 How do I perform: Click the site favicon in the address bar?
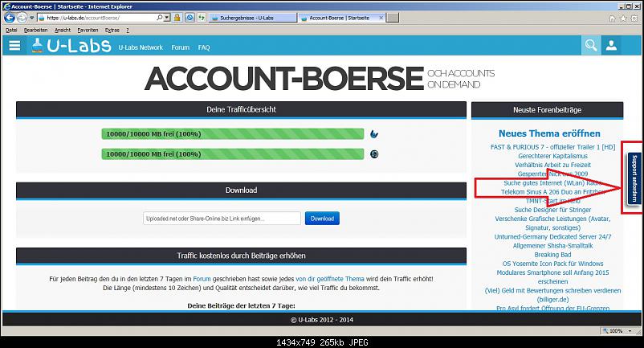click(41, 18)
